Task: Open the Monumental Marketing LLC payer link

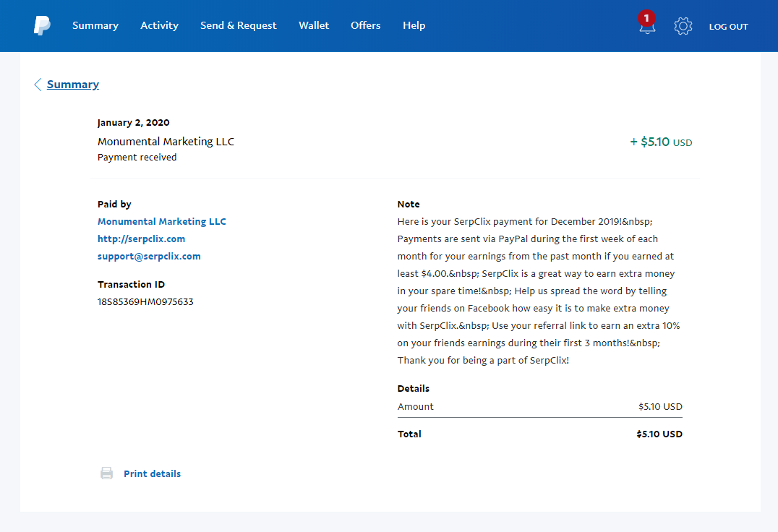Action: pyautogui.click(x=162, y=221)
